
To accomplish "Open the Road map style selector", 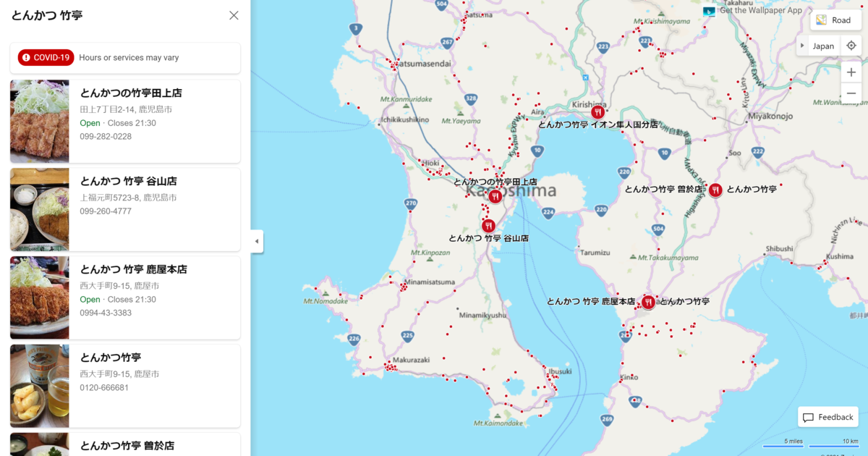I will click(x=835, y=20).
